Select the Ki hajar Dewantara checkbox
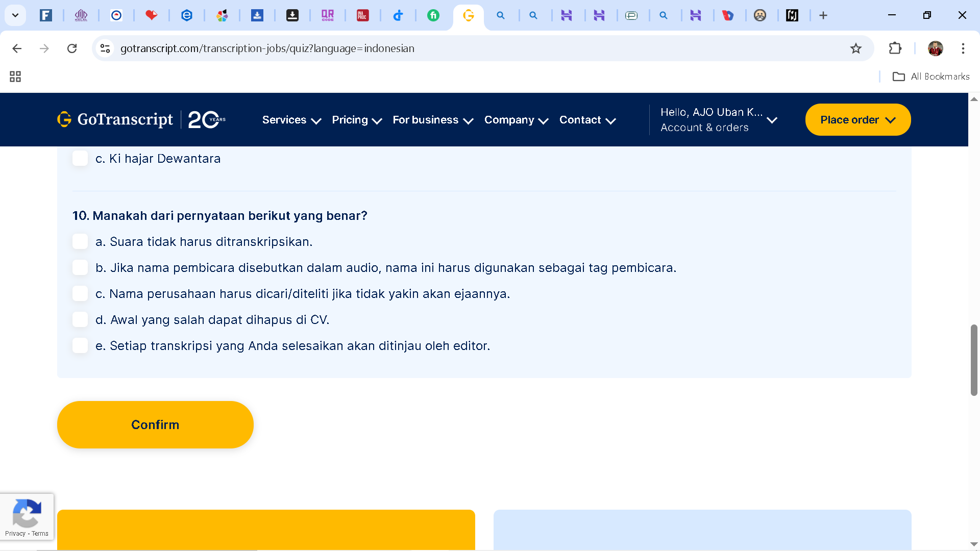This screenshot has height=551, width=980. [80, 158]
